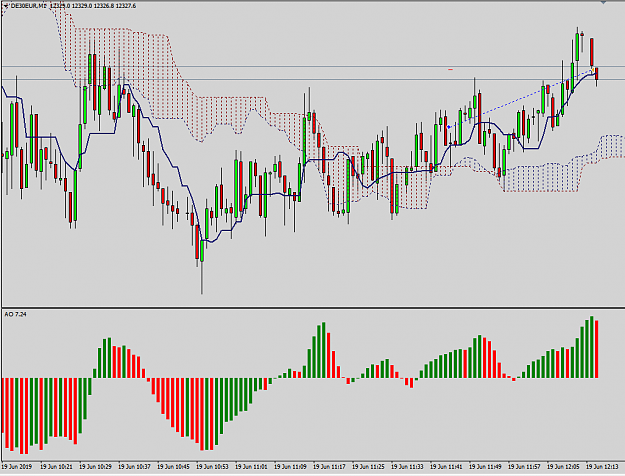Select the trendline start anchor point
The height and width of the screenshot is (476, 625).
pos(449,128)
